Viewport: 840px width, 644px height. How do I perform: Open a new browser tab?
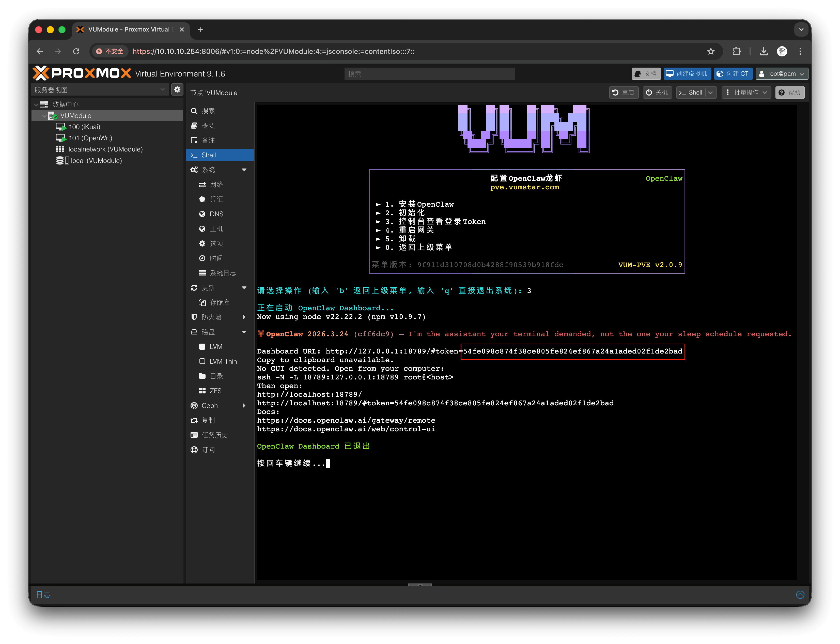coord(200,29)
